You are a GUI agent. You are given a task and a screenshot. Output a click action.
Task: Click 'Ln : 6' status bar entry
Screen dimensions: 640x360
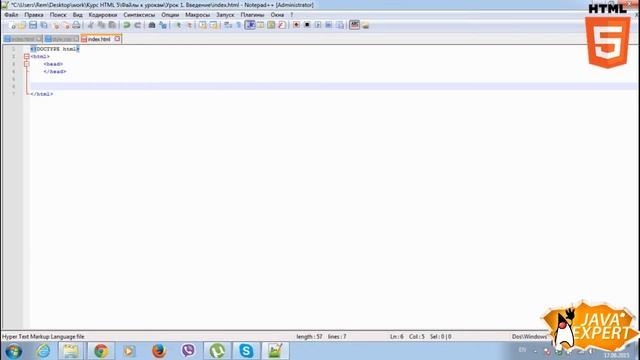point(396,337)
